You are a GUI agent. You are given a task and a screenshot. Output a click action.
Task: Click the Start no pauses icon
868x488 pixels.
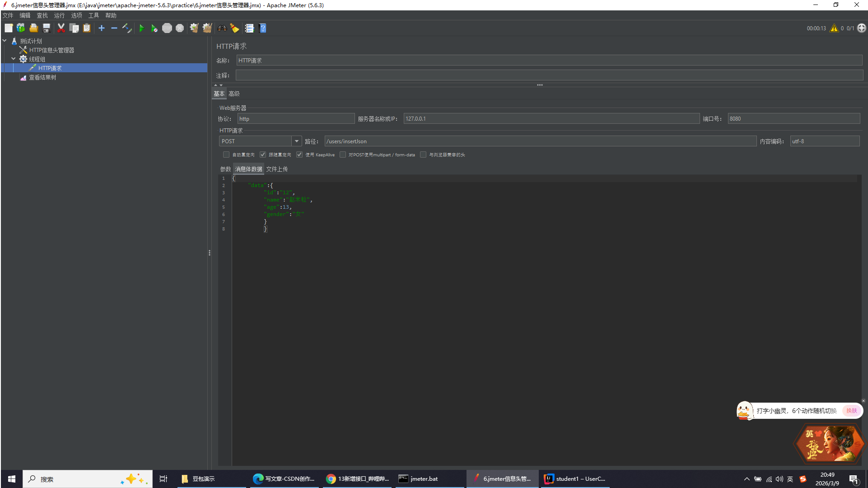pyautogui.click(x=154, y=28)
